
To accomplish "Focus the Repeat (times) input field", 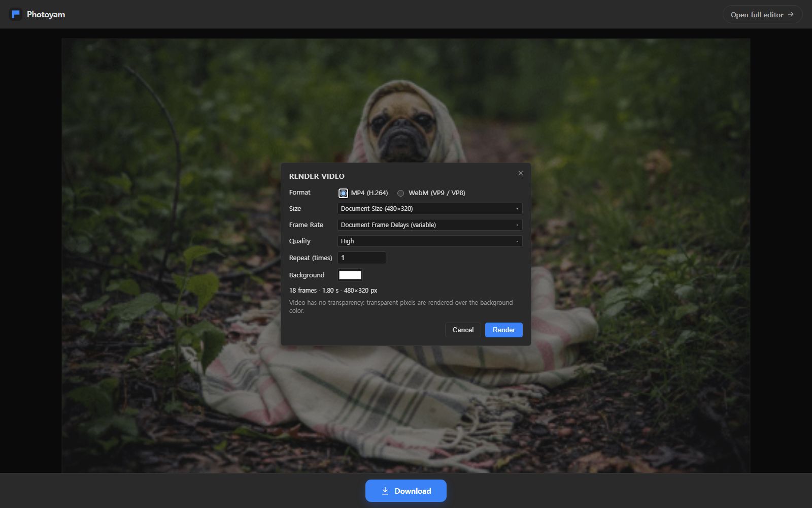I will 362,258.
